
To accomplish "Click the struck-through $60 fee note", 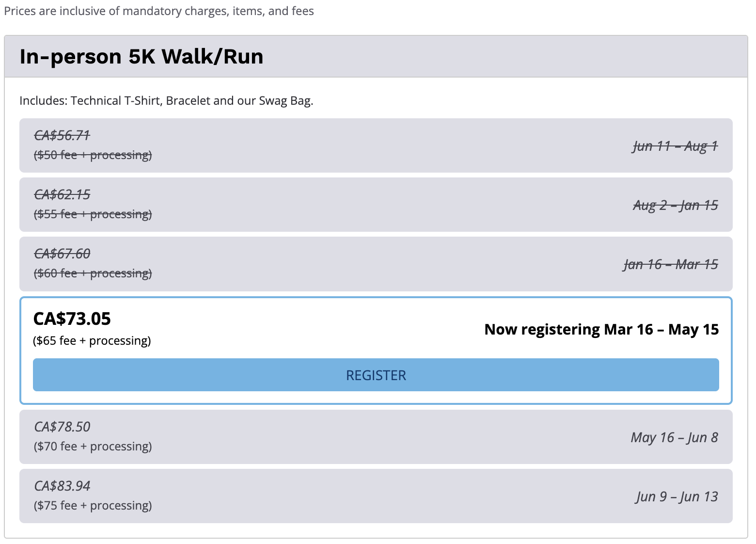I will 93,273.
